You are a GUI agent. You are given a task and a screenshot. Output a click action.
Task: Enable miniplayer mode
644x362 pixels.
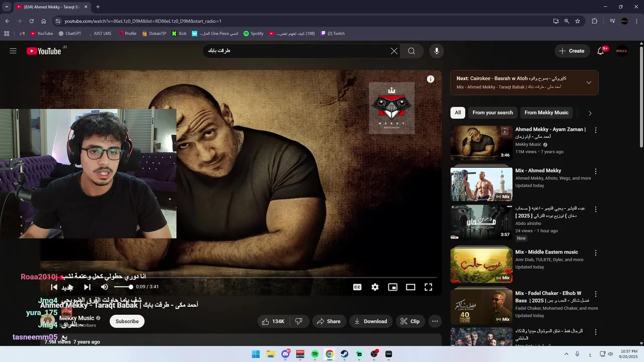(x=392, y=287)
